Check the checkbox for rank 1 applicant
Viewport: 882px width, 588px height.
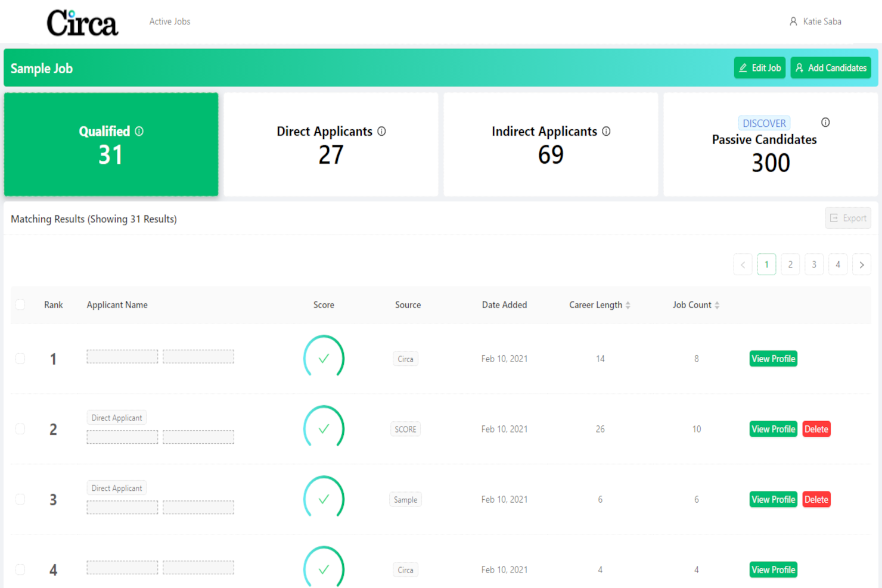(x=20, y=359)
